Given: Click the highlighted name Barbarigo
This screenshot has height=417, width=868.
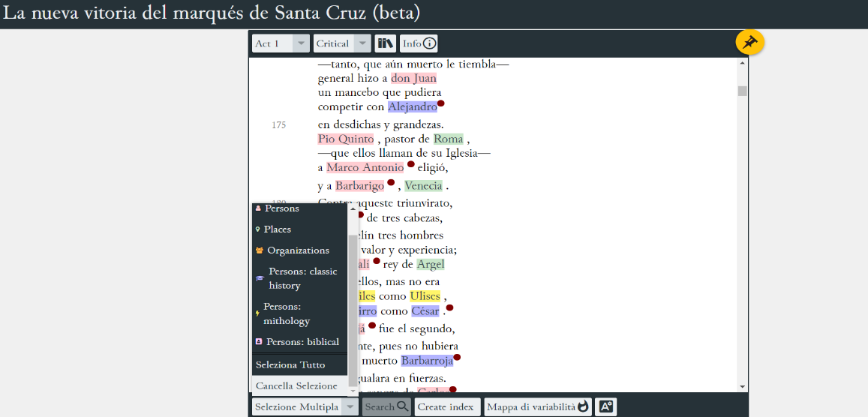Looking at the screenshot, I should [360, 186].
